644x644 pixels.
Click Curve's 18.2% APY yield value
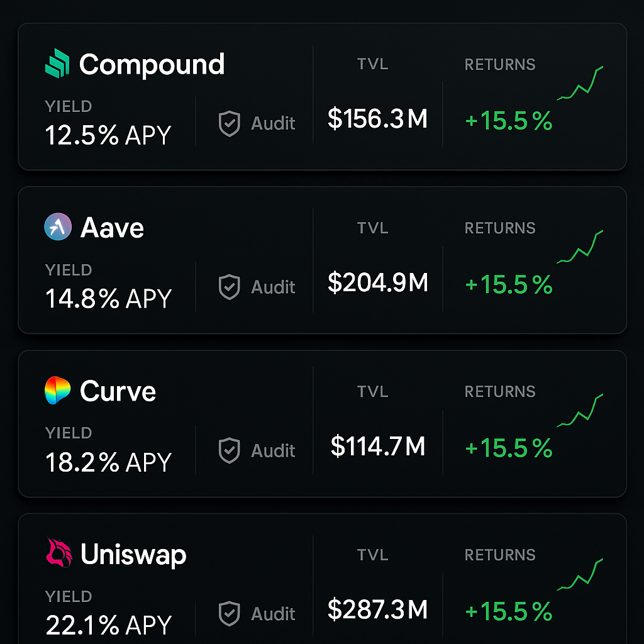(108, 462)
